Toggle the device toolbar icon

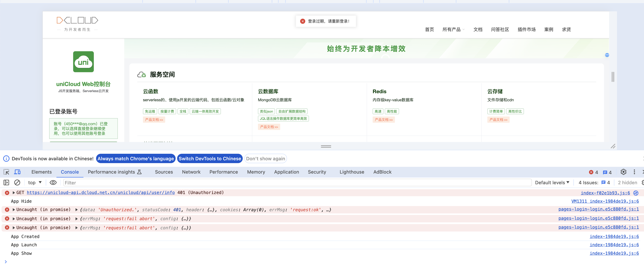pyautogui.click(x=17, y=172)
